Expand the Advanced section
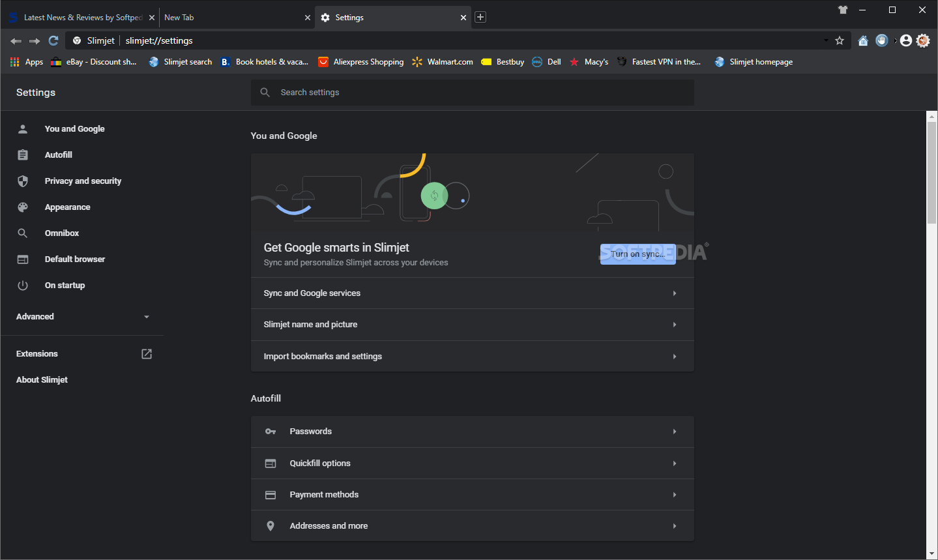 (83, 317)
